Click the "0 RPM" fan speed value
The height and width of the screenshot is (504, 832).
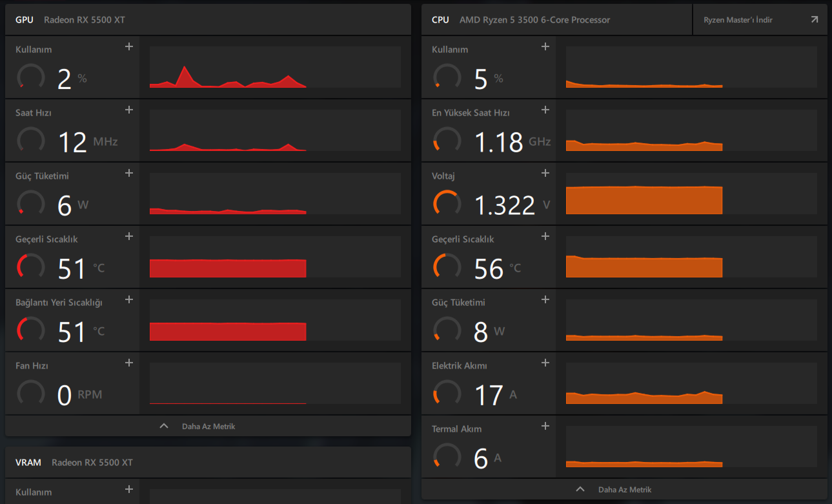tap(80, 395)
